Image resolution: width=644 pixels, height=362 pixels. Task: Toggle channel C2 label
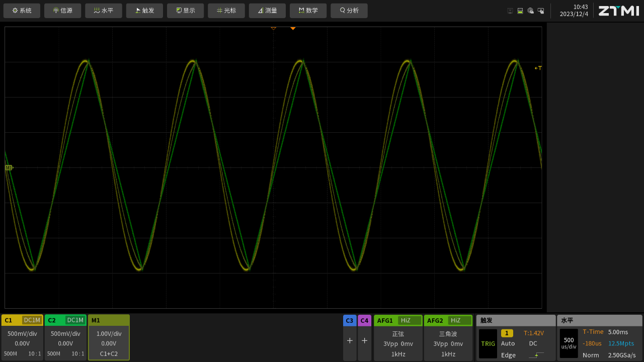[52, 320]
